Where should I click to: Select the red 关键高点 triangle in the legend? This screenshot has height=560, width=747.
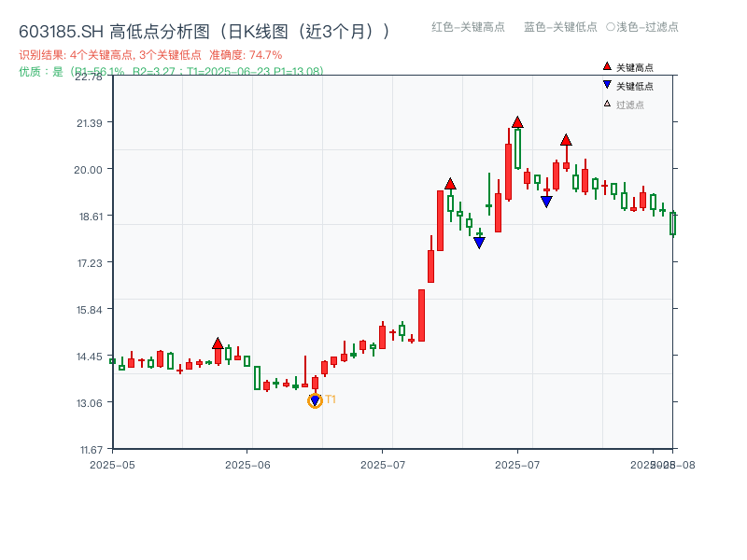click(x=606, y=65)
